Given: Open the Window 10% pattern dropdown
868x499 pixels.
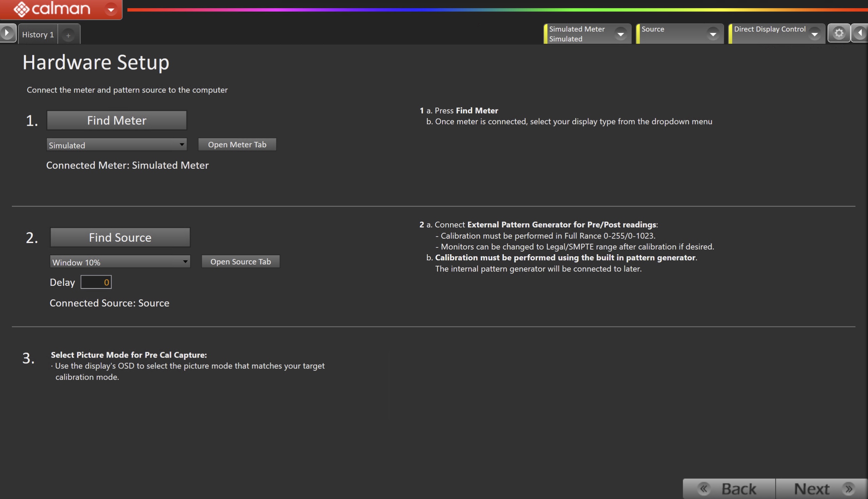Looking at the screenshot, I should (x=120, y=262).
